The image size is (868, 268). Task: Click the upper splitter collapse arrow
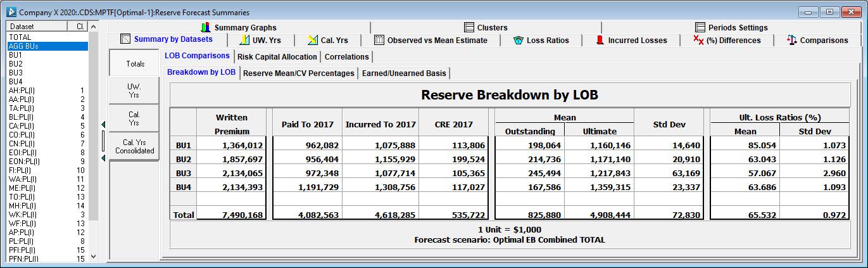[103, 125]
